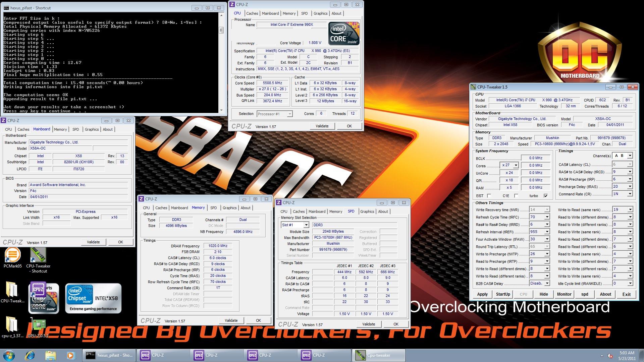Click the Intel Core i7 logo in CPU-Z

[344, 34]
